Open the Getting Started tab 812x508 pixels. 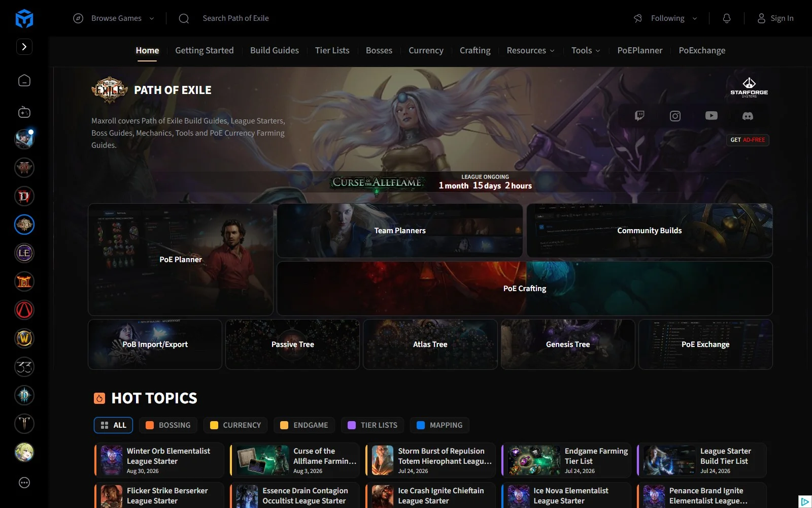(205, 50)
